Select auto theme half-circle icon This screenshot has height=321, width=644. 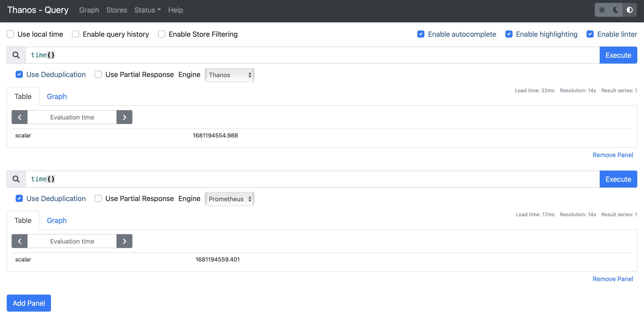tap(629, 10)
